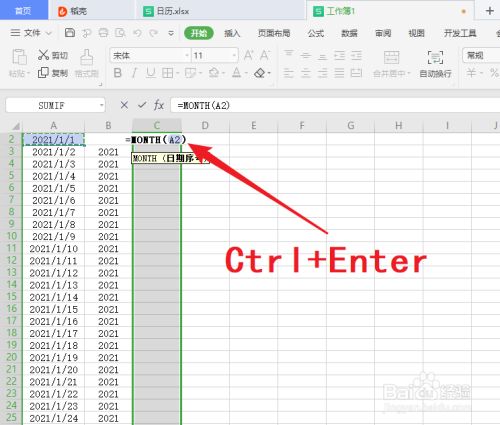Click the Borders icon

coord(167,73)
